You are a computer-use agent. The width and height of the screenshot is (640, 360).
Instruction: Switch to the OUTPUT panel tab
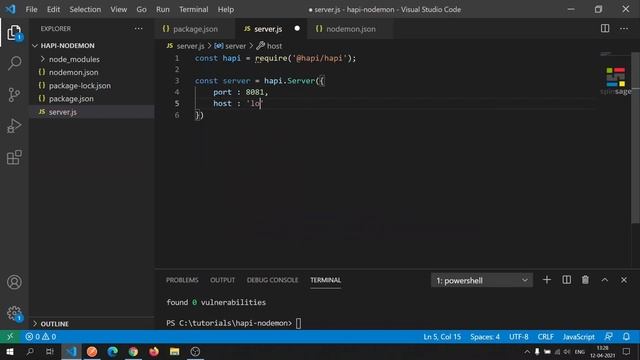222,280
